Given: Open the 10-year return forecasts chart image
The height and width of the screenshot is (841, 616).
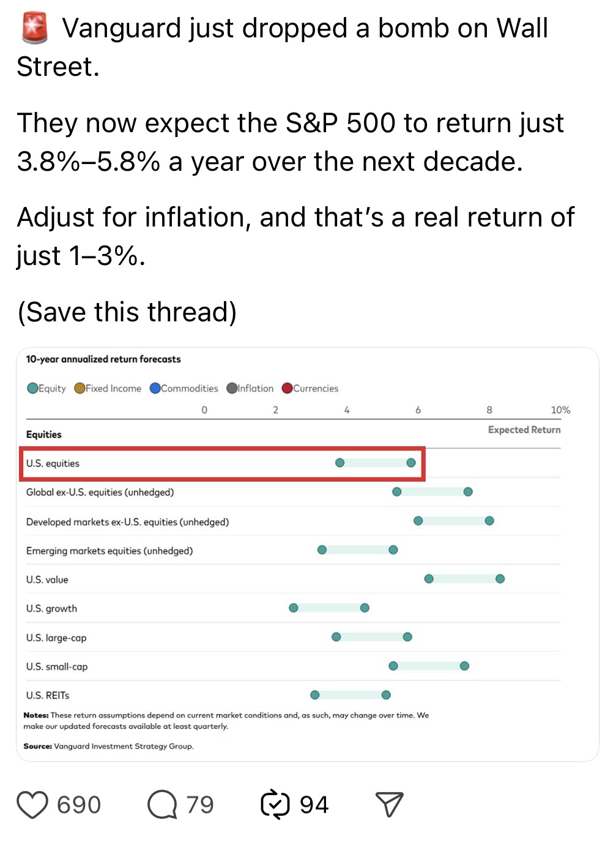Looking at the screenshot, I should (308, 555).
